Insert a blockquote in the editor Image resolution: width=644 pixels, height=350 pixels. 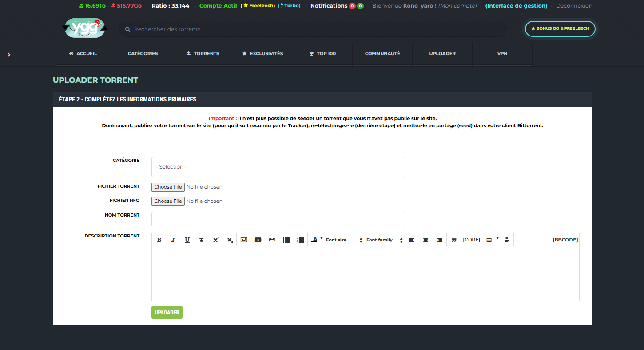coord(454,240)
